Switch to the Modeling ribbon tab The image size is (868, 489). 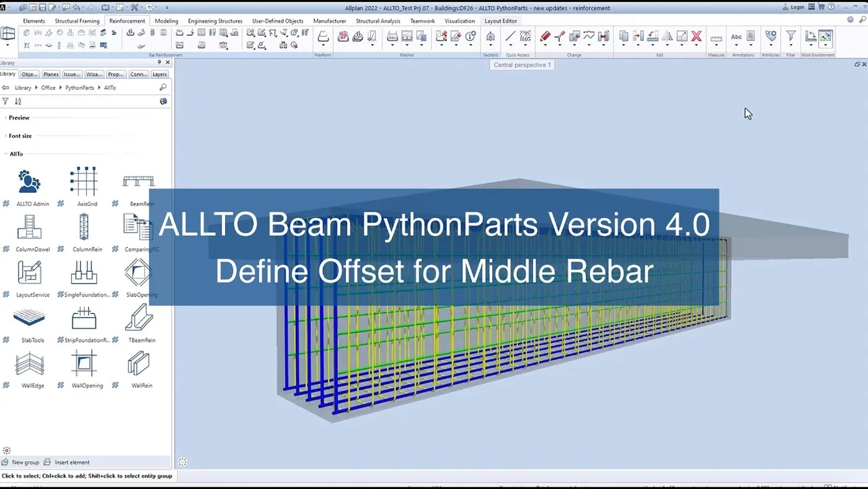click(166, 21)
